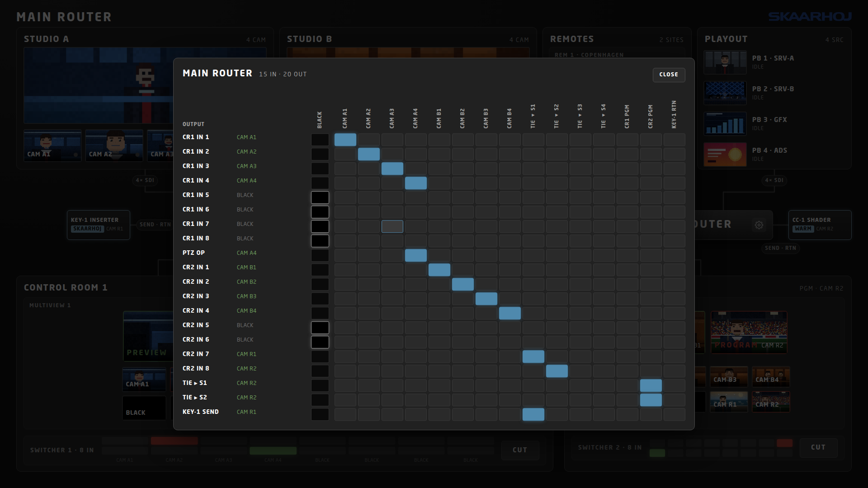Toggle CR2 PGM crosspoint on TIE S1 output
Image resolution: width=868 pixels, height=488 pixels.
(x=651, y=385)
